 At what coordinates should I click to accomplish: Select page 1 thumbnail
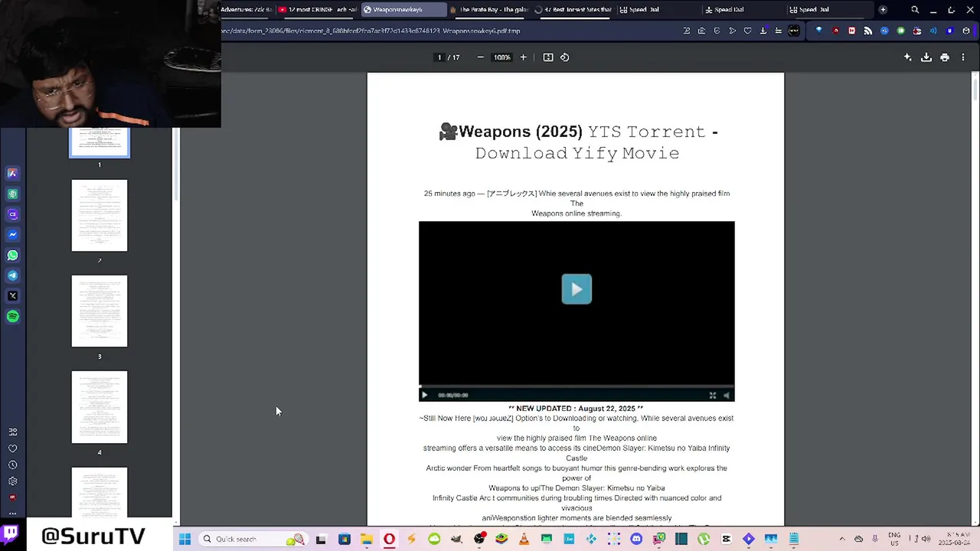coord(100,143)
